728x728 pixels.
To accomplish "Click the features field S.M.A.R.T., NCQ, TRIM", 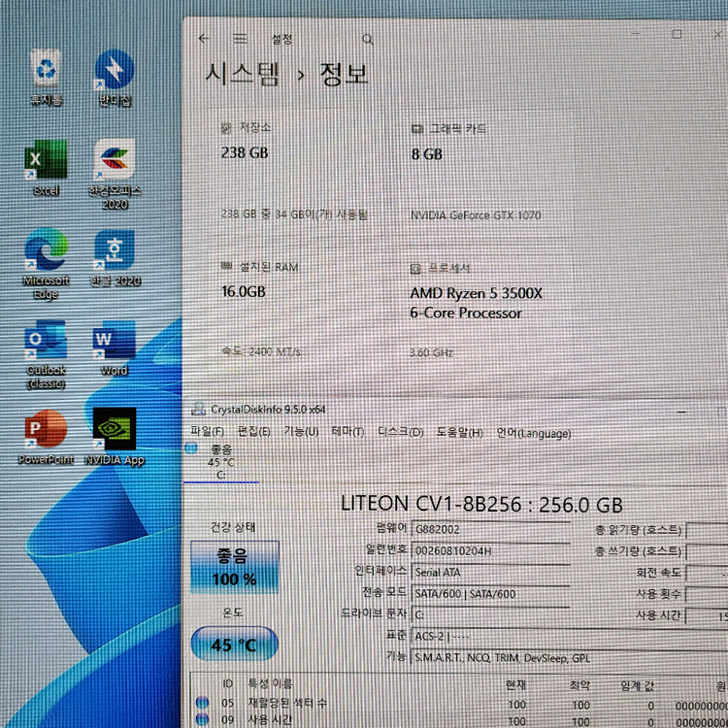I will click(x=570, y=658).
